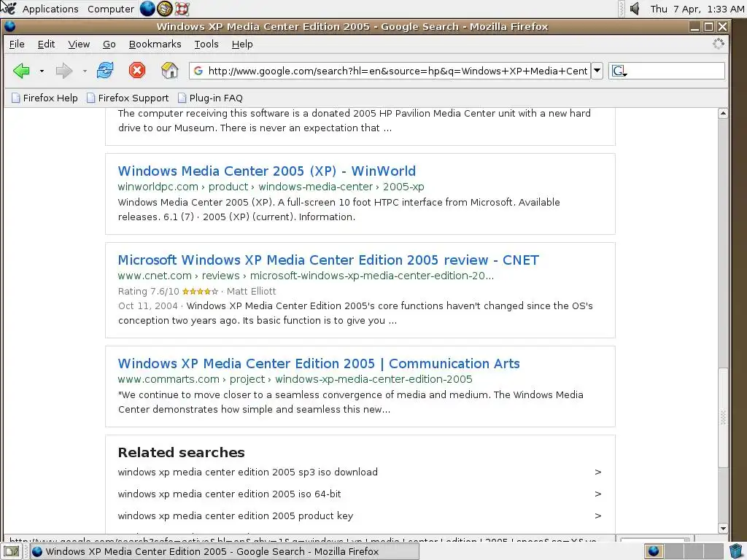Click the GNOME foot icon beside Applications
This screenshot has height=560, width=747.
click(9, 8)
